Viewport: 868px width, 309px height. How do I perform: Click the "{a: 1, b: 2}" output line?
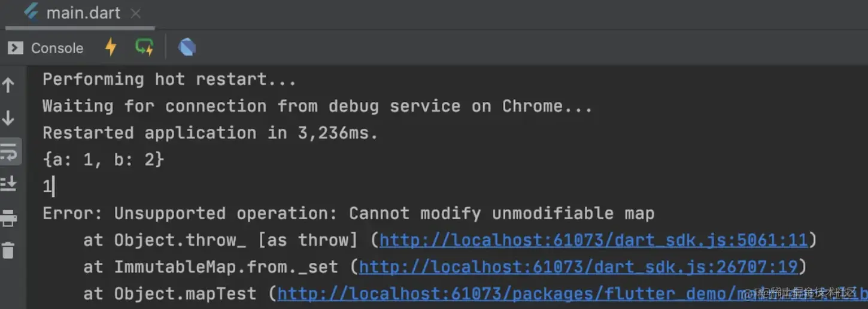pyautogui.click(x=103, y=160)
